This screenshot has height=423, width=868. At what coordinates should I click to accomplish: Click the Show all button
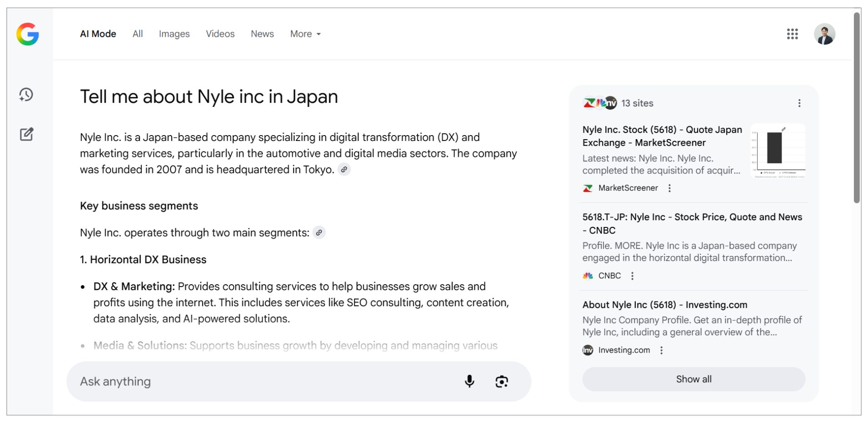pos(693,379)
